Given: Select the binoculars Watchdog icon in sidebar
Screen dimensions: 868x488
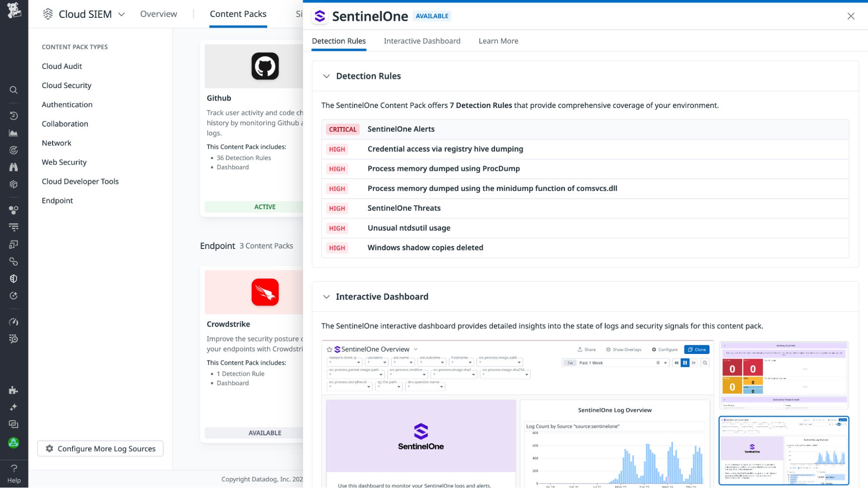Looking at the screenshot, I should 13,167.
